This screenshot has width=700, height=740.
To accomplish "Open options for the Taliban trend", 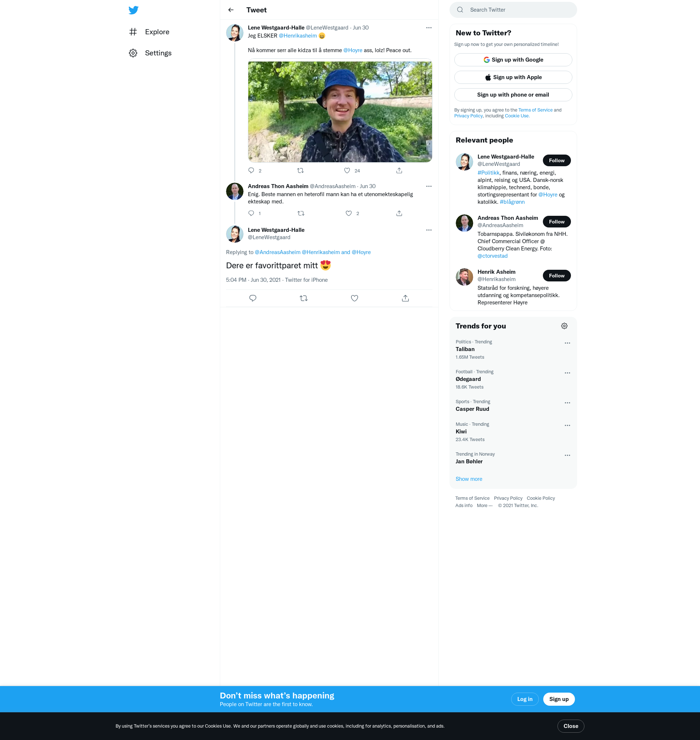I will tap(567, 343).
